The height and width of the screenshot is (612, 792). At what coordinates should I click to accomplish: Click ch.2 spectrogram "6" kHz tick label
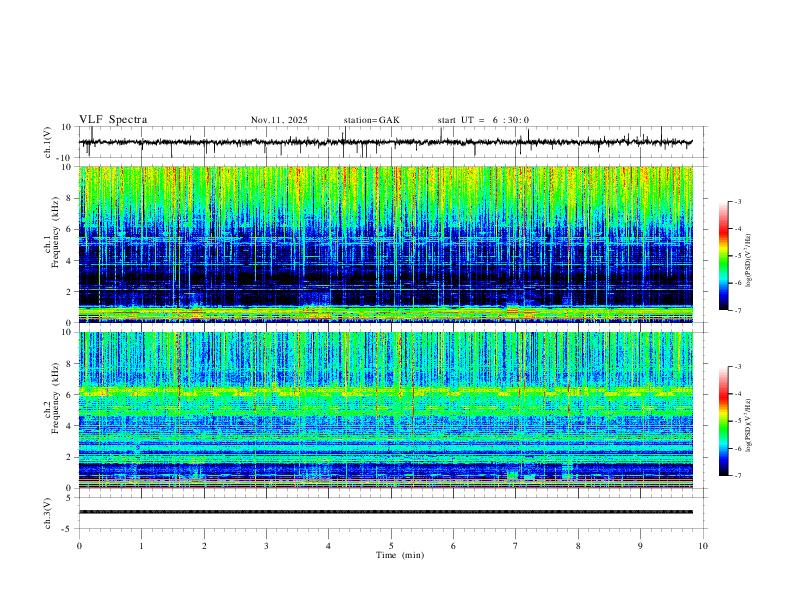click(x=69, y=395)
